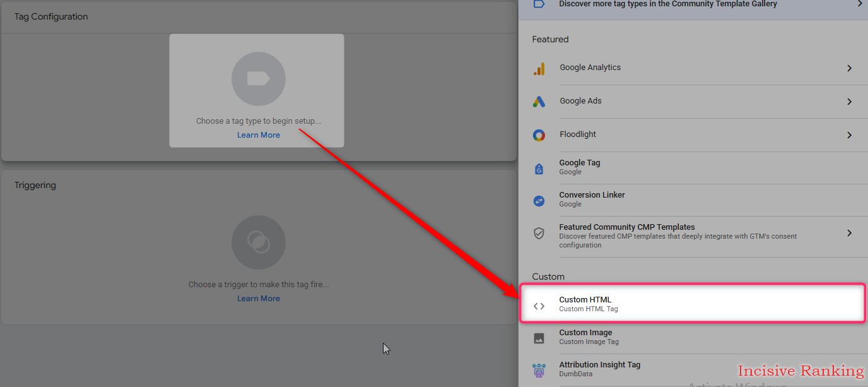The width and height of the screenshot is (868, 387).
Task: Click the Triggering heading
Action: 35,186
